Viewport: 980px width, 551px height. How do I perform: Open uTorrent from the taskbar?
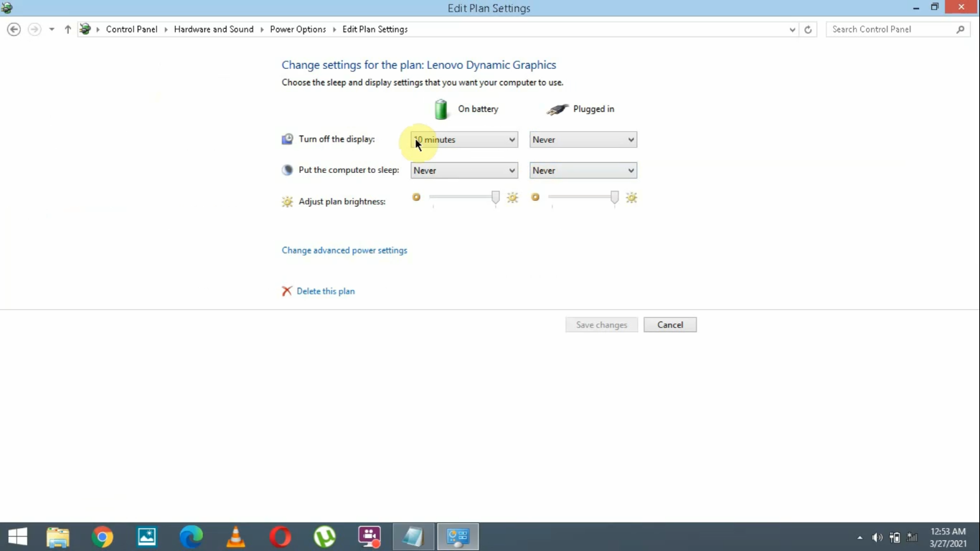pyautogui.click(x=324, y=536)
